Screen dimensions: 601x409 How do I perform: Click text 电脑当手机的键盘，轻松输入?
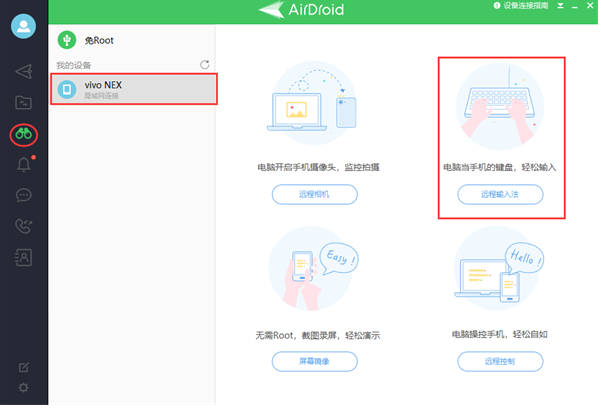(499, 167)
